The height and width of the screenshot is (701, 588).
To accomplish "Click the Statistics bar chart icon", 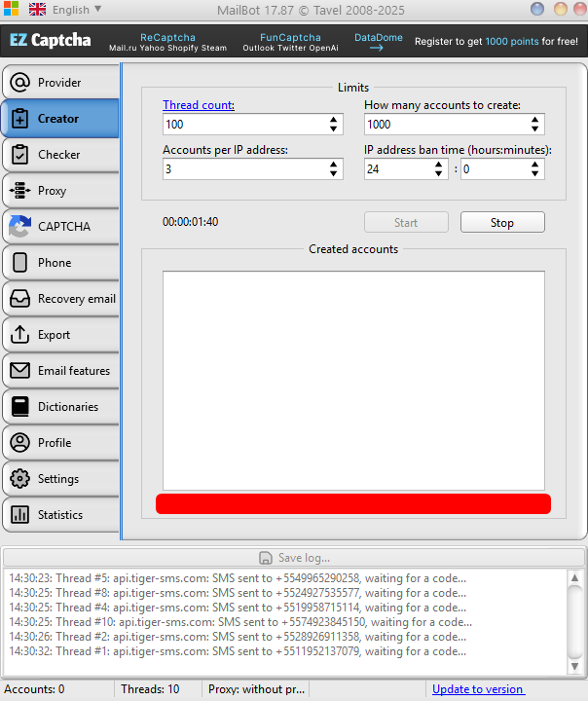I will 20,515.
